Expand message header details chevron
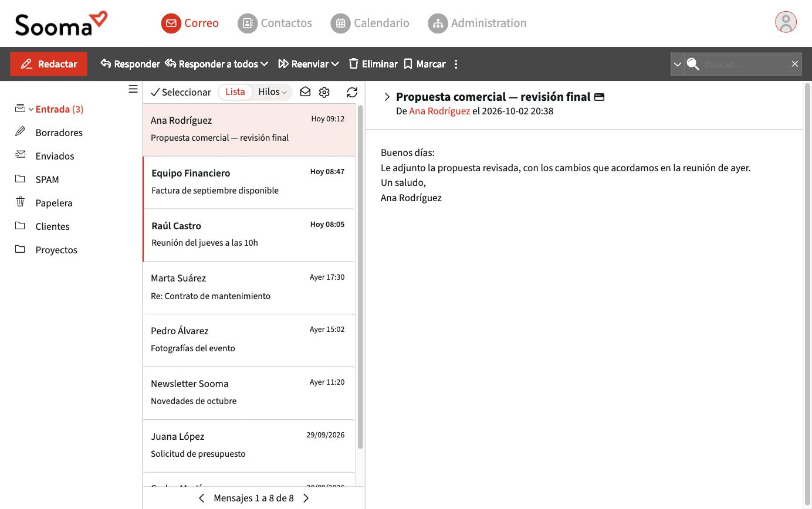 (387, 97)
